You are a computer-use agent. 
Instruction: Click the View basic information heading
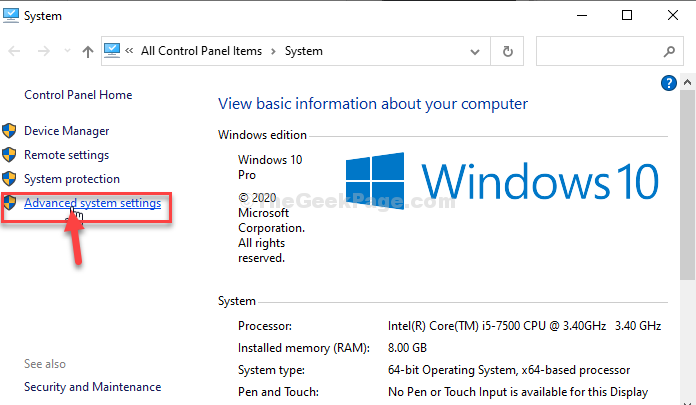(373, 104)
